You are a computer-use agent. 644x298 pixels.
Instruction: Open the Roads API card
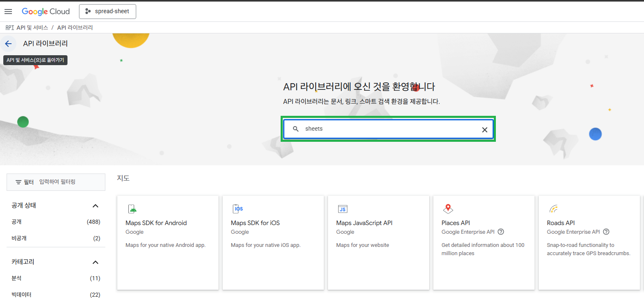[x=589, y=243]
